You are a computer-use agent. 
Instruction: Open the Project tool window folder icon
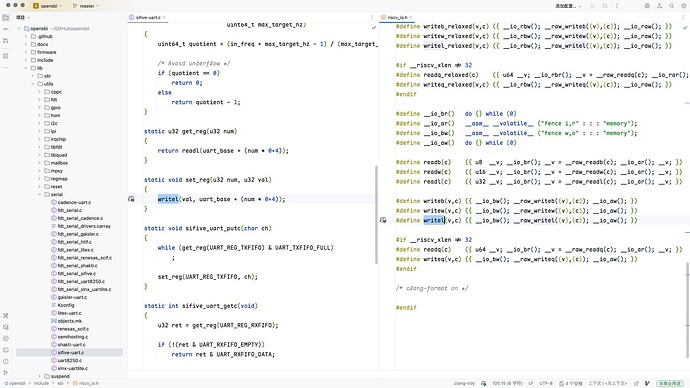tap(6, 18)
